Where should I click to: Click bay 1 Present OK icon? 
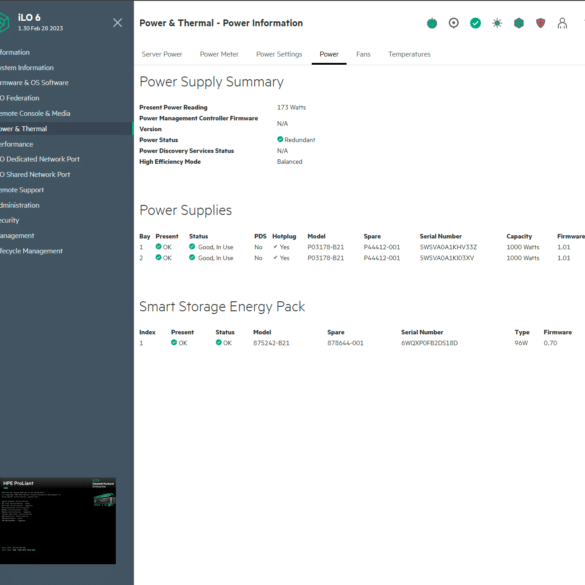tap(159, 247)
